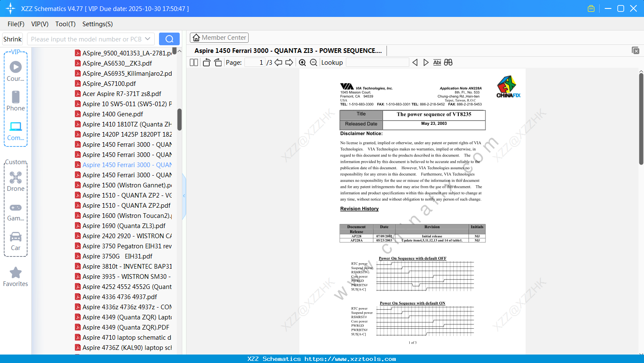Open Aspire 1600 (Wistron Toucan2) file

coord(127,215)
